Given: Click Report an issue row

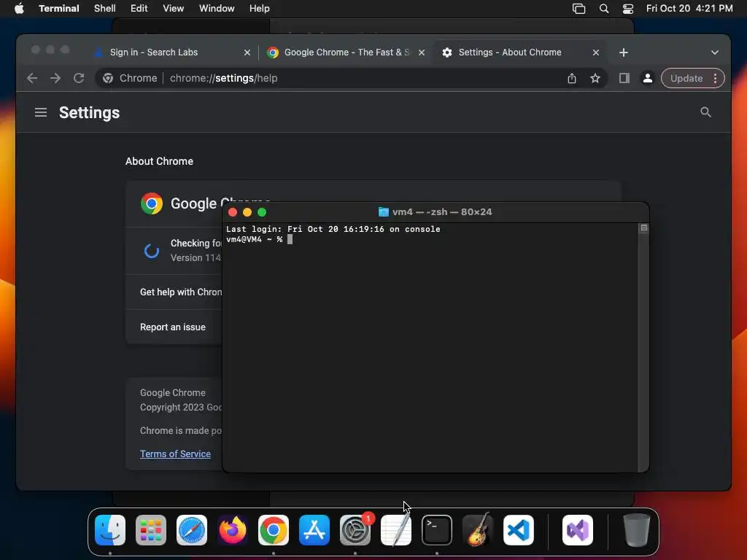Looking at the screenshot, I should pos(174,327).
